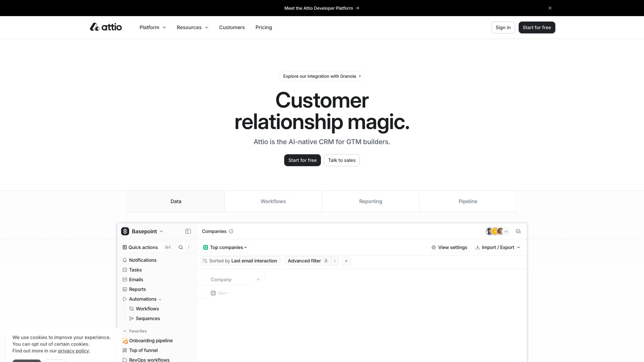Click the search magnifier icon in sidebar
Viewport: 644px width, 362px height.
coord(180,247)
